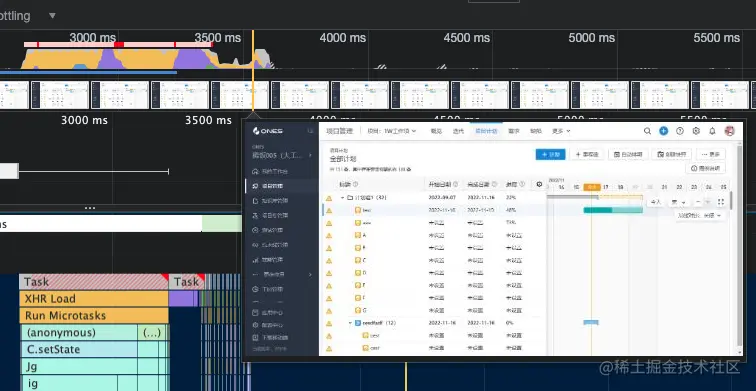This screenshot has height=391, width=756.
Task: Open the settings gear in ONES header
Action: pos(696,131)
